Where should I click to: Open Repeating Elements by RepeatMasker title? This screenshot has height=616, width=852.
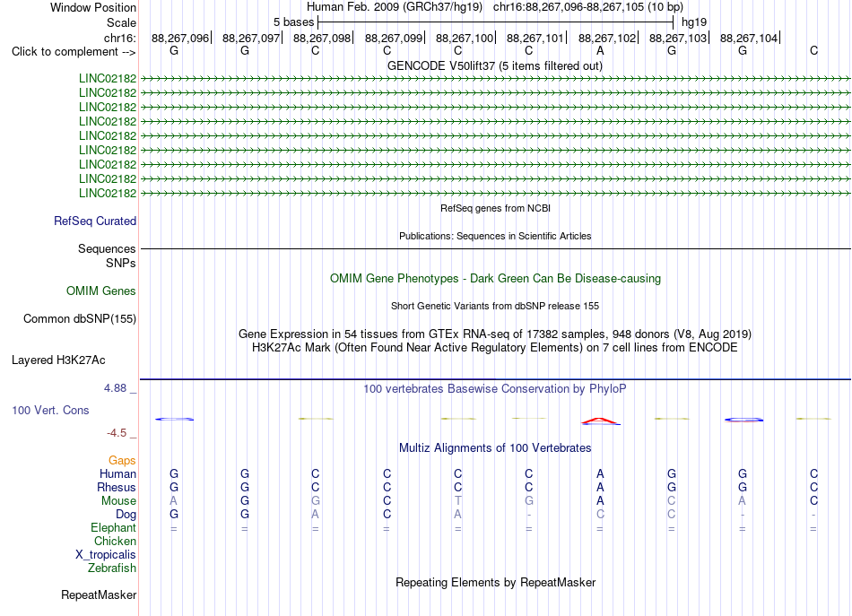[x=495, y=583]
